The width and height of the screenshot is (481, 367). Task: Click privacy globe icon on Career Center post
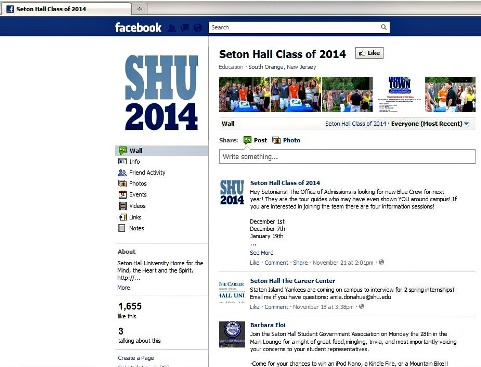pos(361,306)
